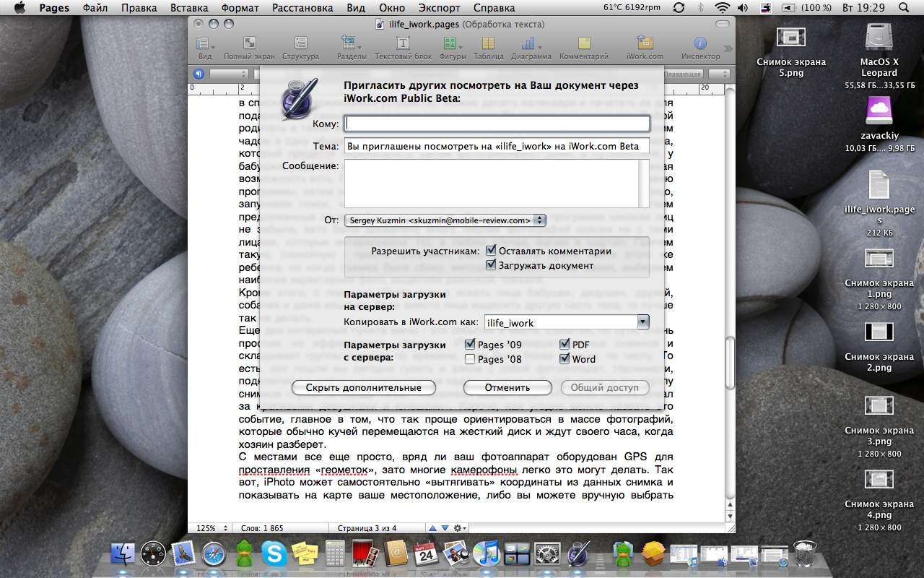924x578 pixels.
Task: Open the Файл menu
Action: [x=95, y=7]
